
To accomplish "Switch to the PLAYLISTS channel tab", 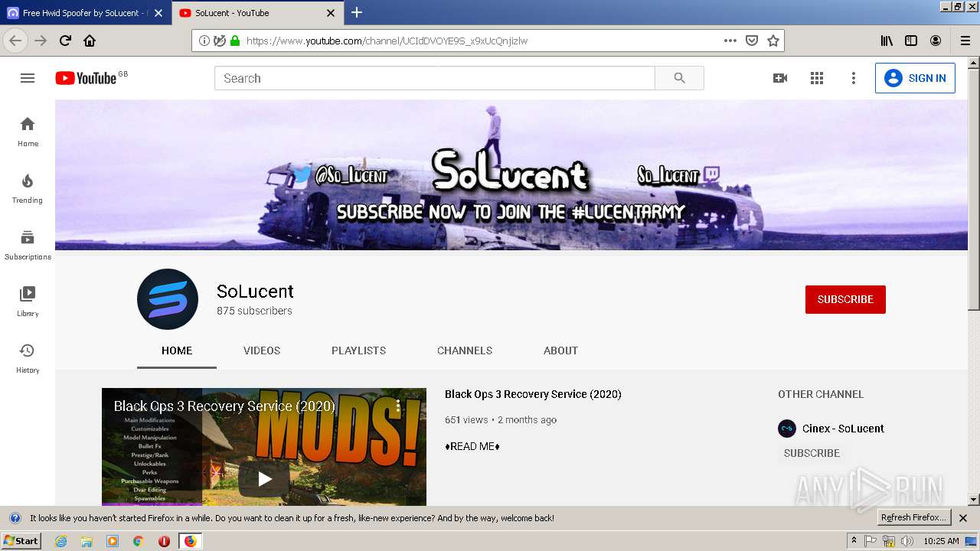I will pyautogui.click(x=358, y=350).
